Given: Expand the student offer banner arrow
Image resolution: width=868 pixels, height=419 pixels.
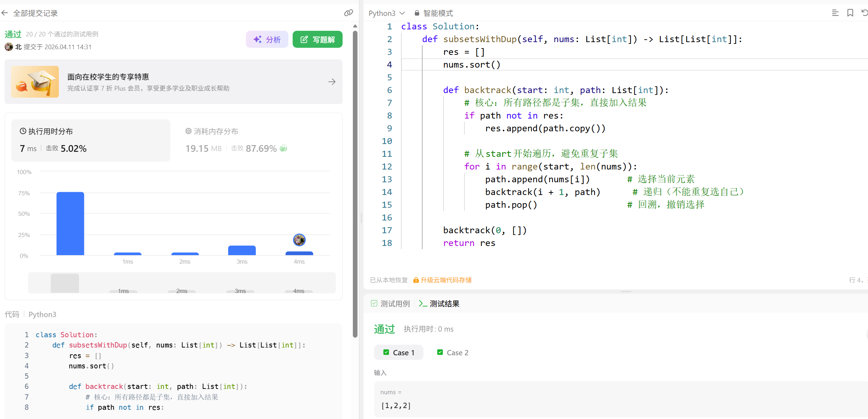Looking at the screenshot, I should pyautogui.click(x=332, y=82).
